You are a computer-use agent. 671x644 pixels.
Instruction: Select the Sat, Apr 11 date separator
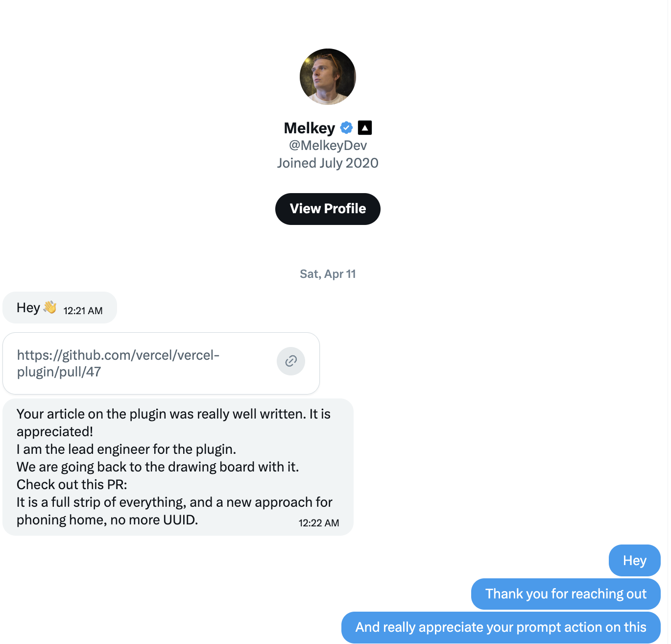pyautogui.click(x=327, y=273)
